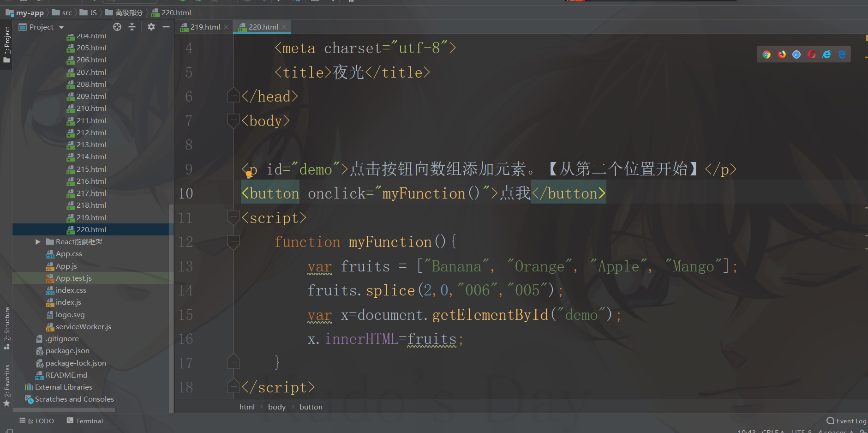Image resolution: width=868 pixels, height=433 pixels.
Task: Open the Event Log
Action: pyautogui.click(x=846, y=421)
